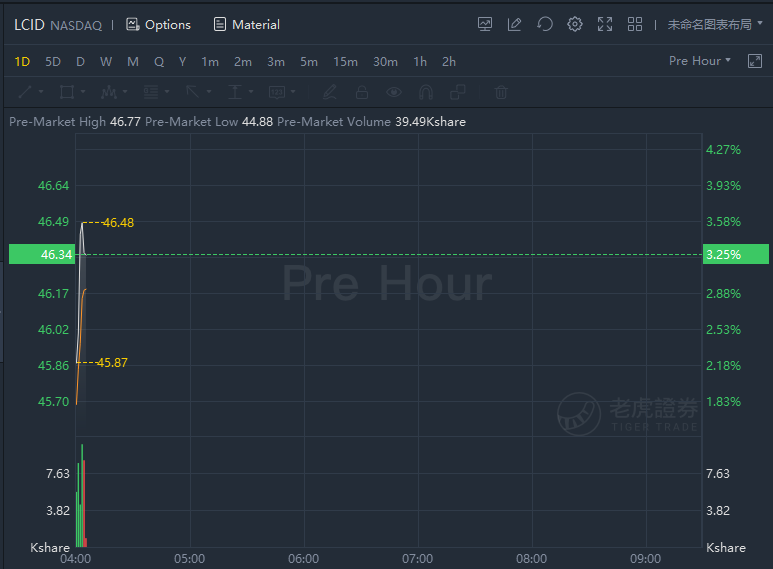Select the text annotation tool
This screenshot has width=773, height=569.
click(235, 92)
